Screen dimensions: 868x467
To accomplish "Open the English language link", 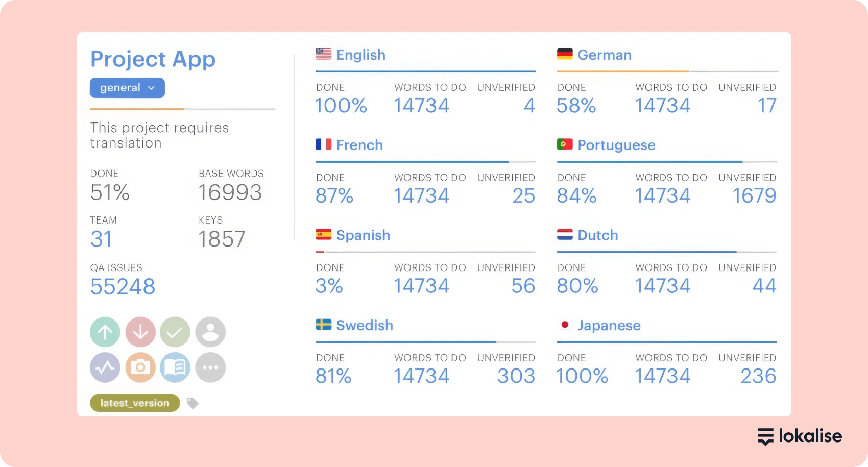I will tap(360, 55).
